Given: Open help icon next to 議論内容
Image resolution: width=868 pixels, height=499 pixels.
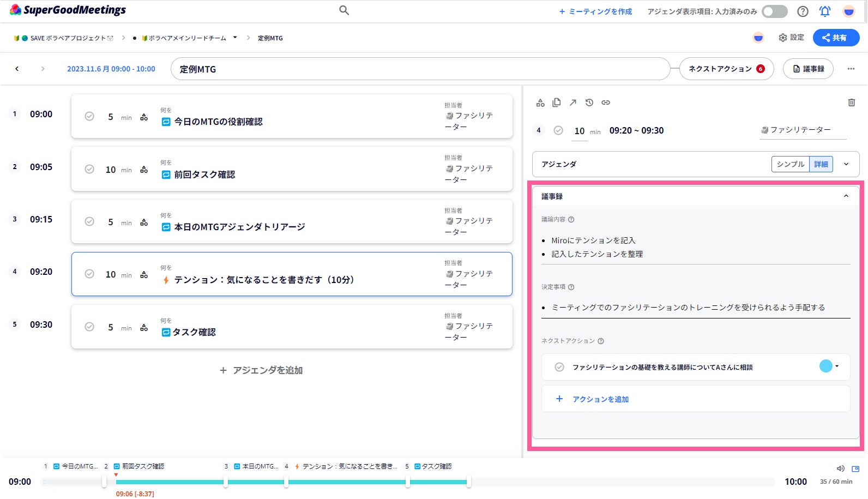Looking at the screenshot, I should 571,220.
